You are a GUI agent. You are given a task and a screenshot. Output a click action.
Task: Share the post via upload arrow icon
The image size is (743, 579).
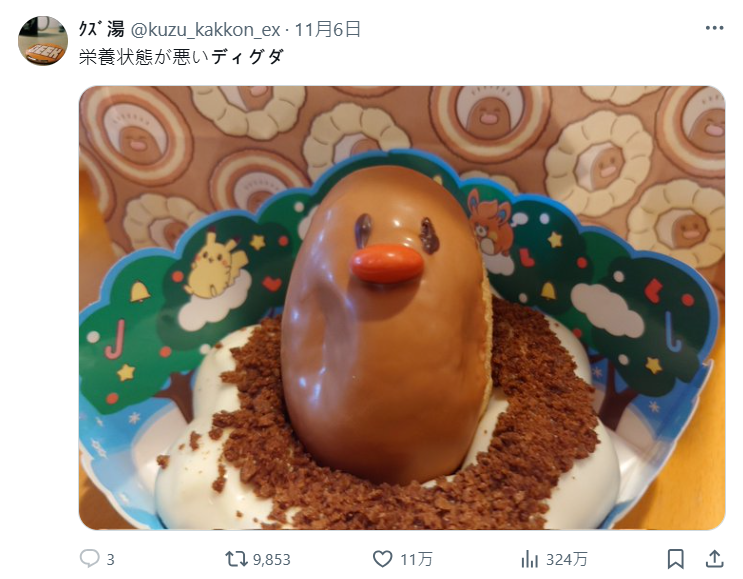point(714,559)
